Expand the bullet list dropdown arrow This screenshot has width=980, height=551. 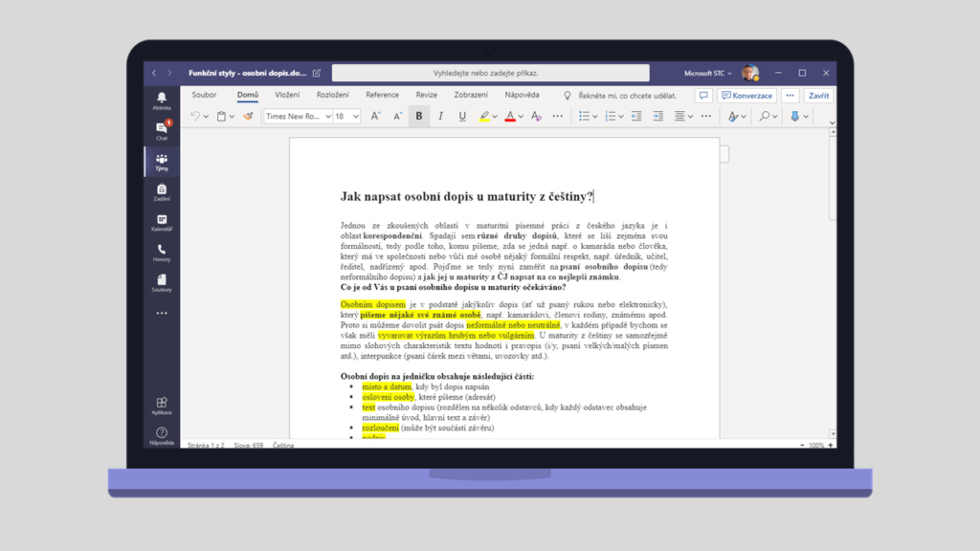click(x=595, y=117)
